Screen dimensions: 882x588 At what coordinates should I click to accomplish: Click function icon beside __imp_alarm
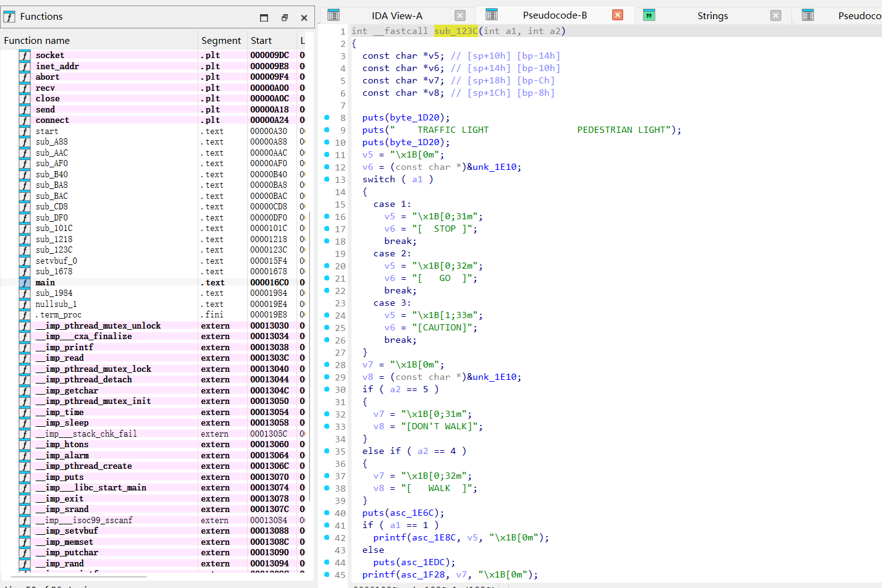coord(25,455)
